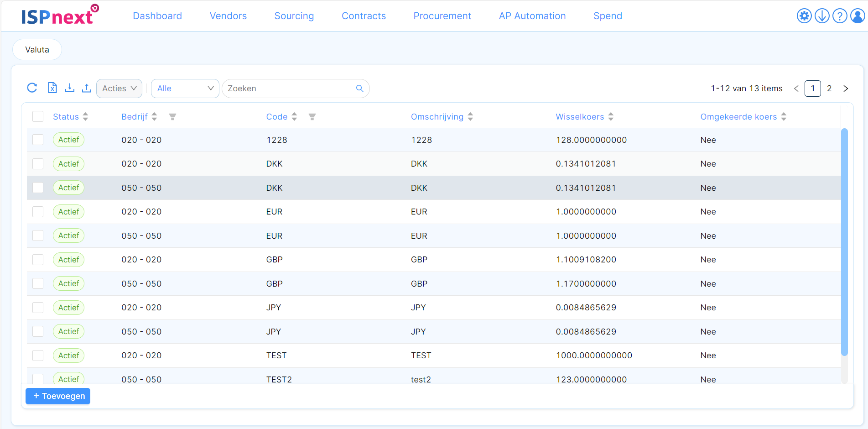
Task: Open the Acties dropdown
Action: pyautogui.click(x=119, y=89)
